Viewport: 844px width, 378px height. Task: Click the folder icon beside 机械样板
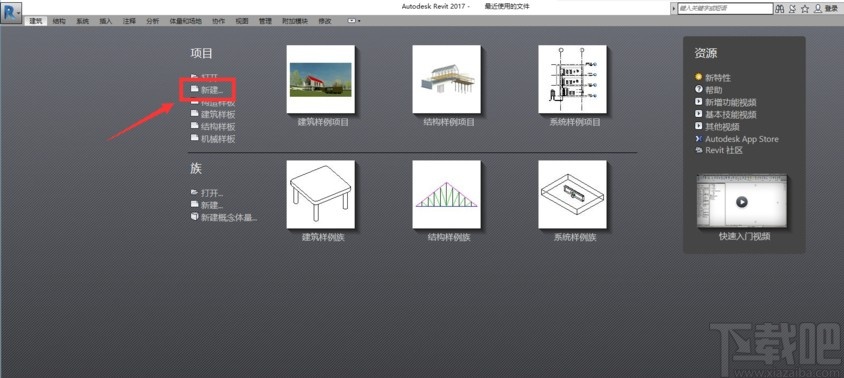(195, 138)
